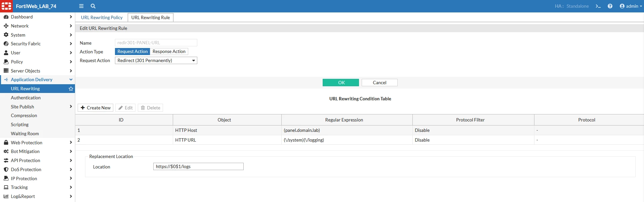Expand the Site Publish submenu chevron
The height and width of the screenshot is (202, 644).
(71, 107)
